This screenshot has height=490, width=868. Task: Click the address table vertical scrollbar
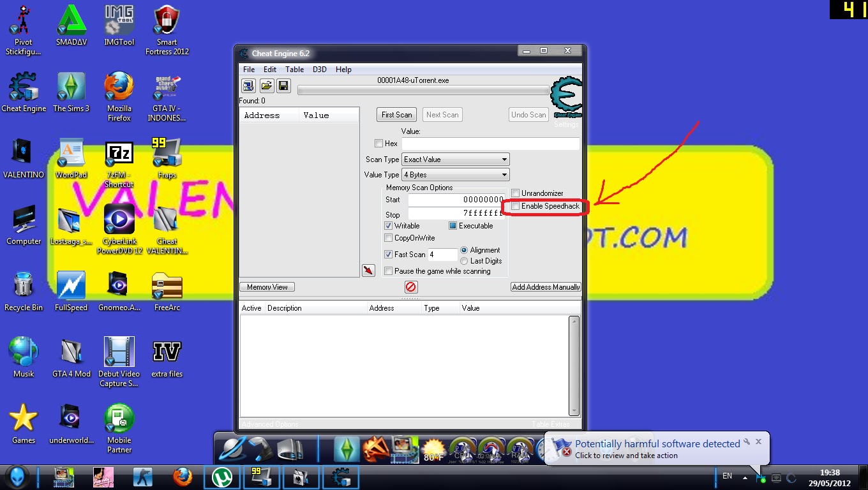[x=574, y=366]
